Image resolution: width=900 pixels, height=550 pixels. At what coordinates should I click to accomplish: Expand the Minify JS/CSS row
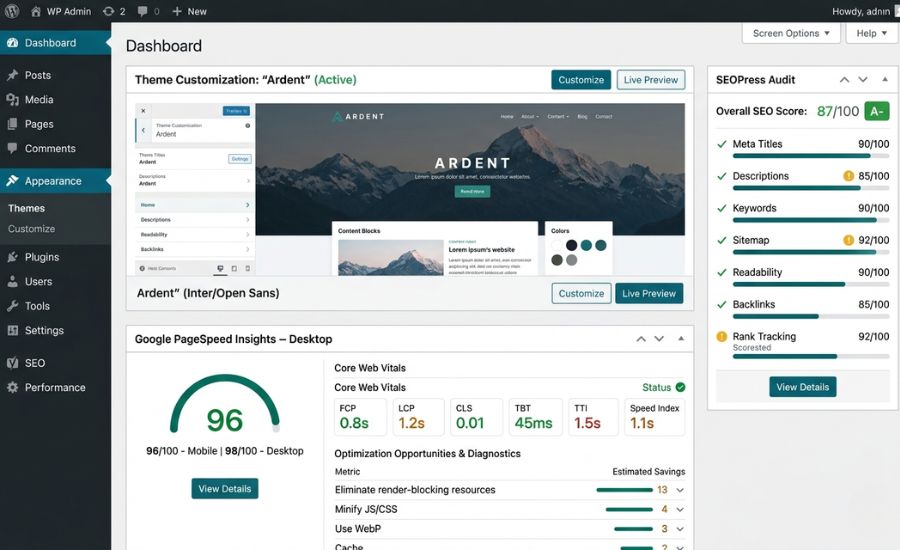pyautogui.click(x=680, y=510)
